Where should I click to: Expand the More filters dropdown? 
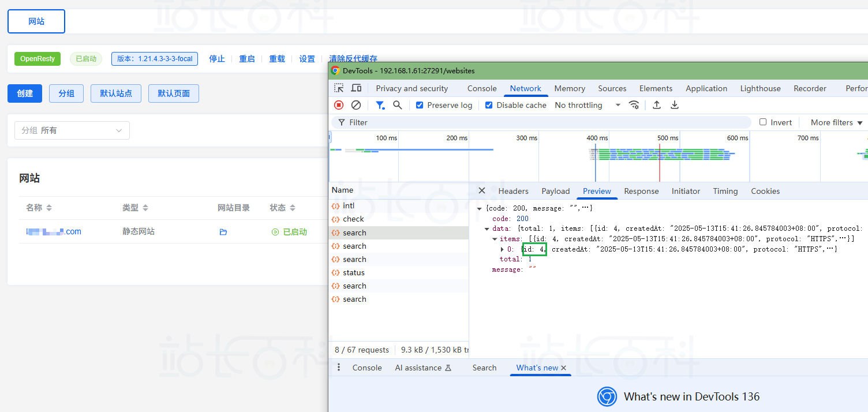coord(836,122)
